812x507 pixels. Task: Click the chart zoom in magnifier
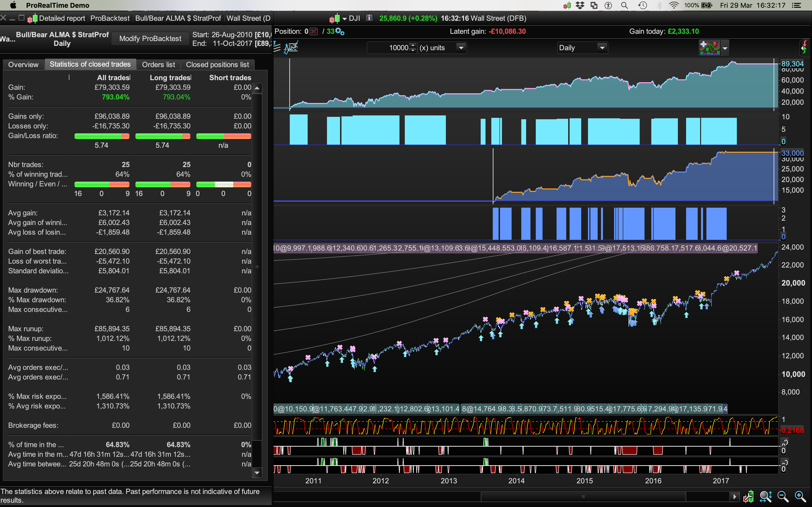pyautogui.click(x=800, y=496)
